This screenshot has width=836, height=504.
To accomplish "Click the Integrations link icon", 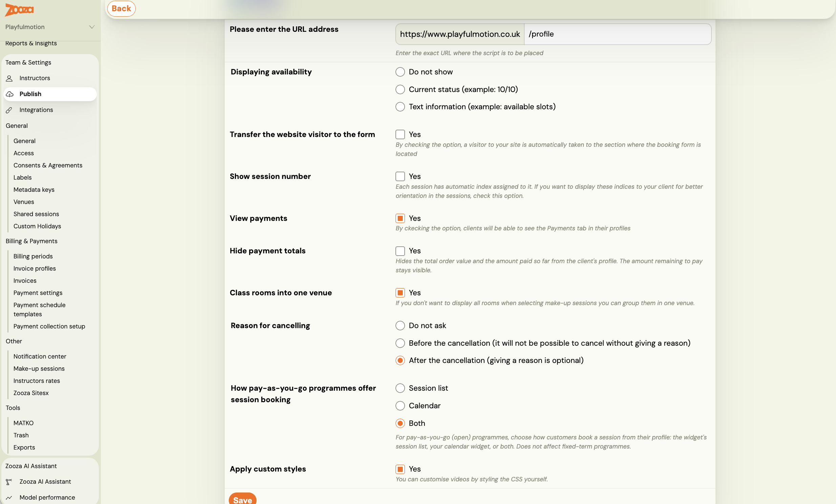I will coord(9,110).
